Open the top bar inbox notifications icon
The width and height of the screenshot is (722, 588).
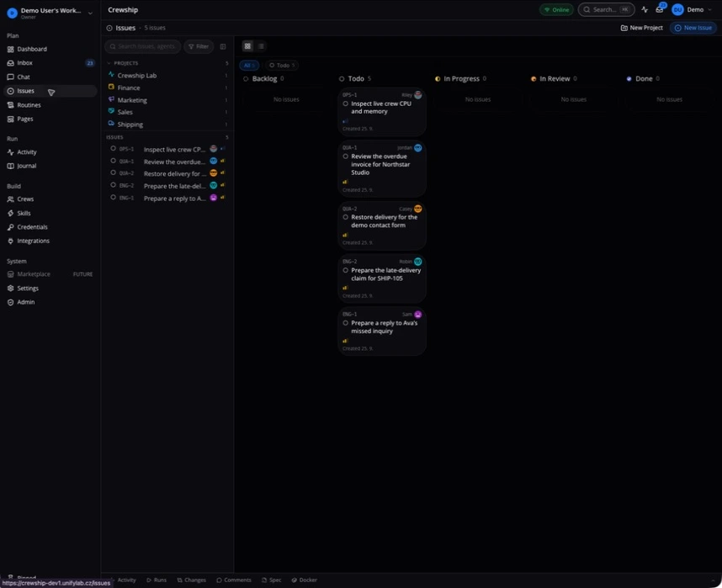(x=660, y=9)
